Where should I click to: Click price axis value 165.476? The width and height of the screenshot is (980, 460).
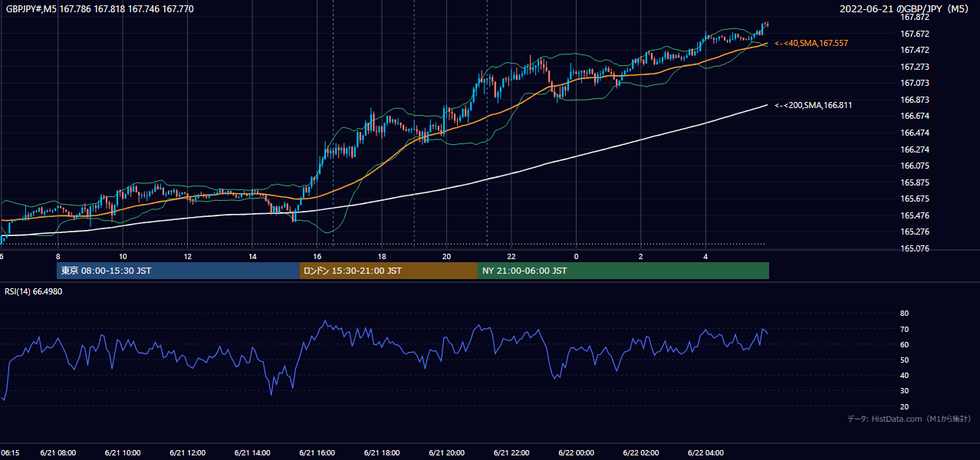pyautogui.click(x=914, y=215)
